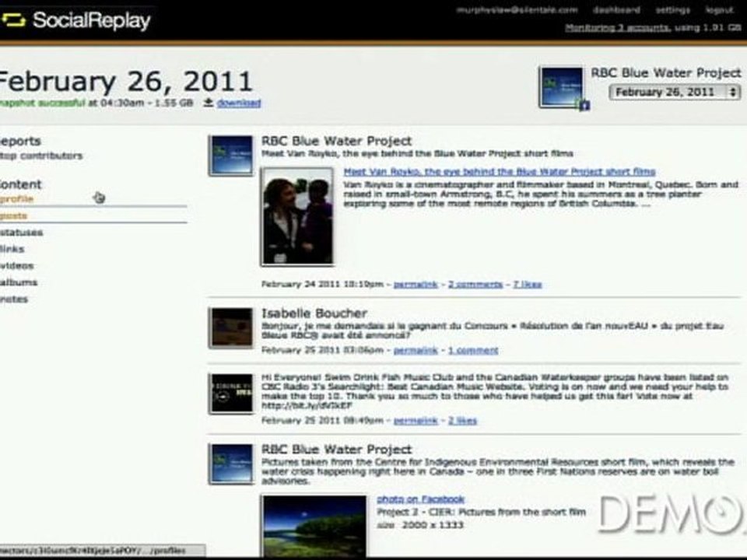Click the February 26, 2011 page title
The width and height of the screenshot is (747, 560).
124,82
